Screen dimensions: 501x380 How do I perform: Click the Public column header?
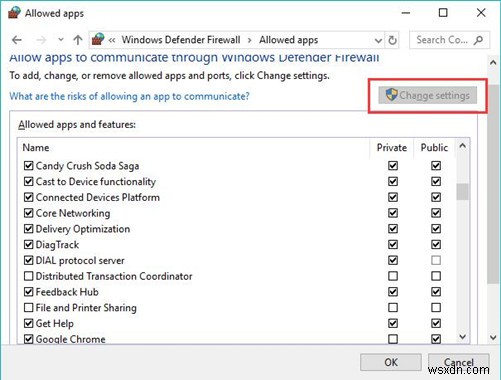(x=434, y=147)
